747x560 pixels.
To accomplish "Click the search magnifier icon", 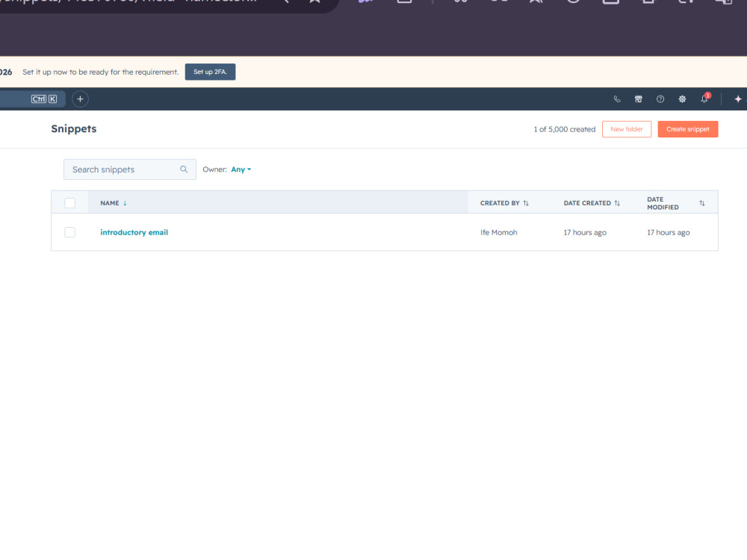I will point(184,169).
